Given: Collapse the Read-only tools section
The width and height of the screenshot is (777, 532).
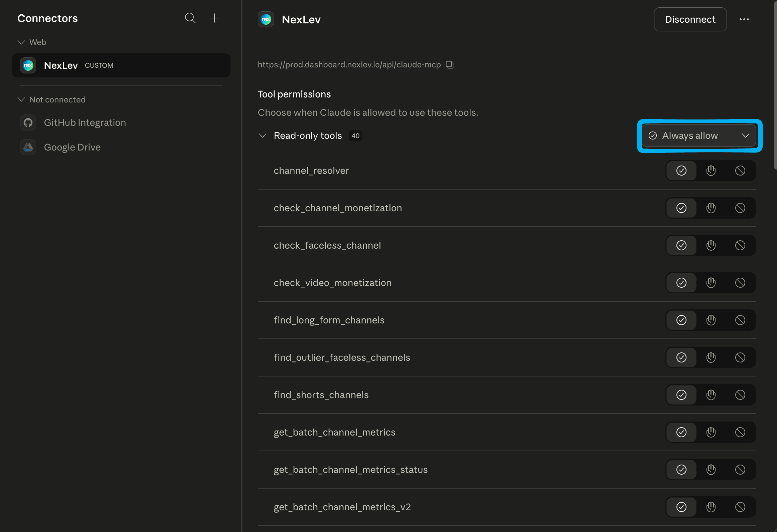Looking at the screenshot, I should pyautogui.click(x=263, y=136).
